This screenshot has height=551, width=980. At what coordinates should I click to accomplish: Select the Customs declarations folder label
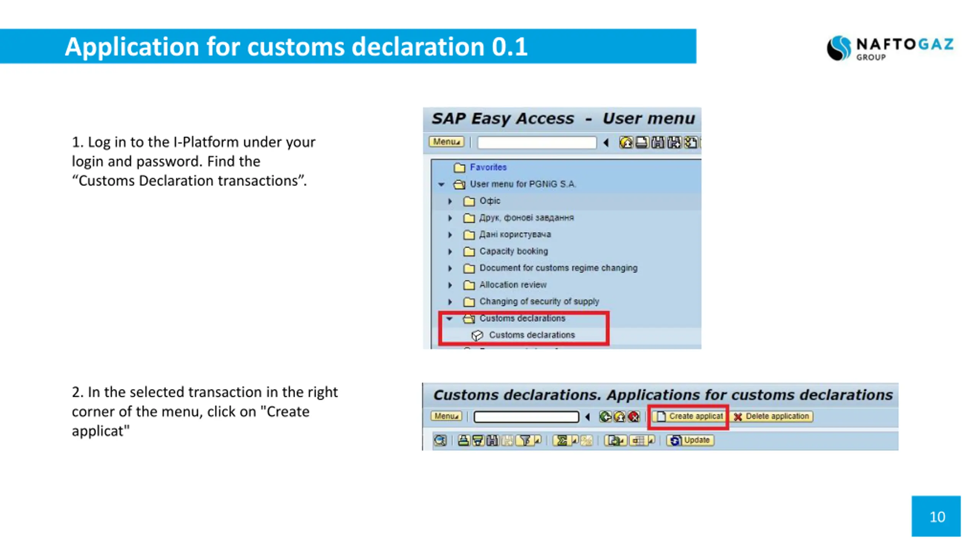[x=522, y=318]
